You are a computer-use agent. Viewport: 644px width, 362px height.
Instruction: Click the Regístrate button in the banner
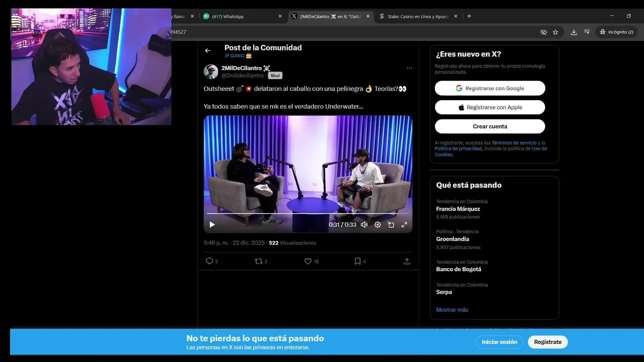[x=548, y=342]
